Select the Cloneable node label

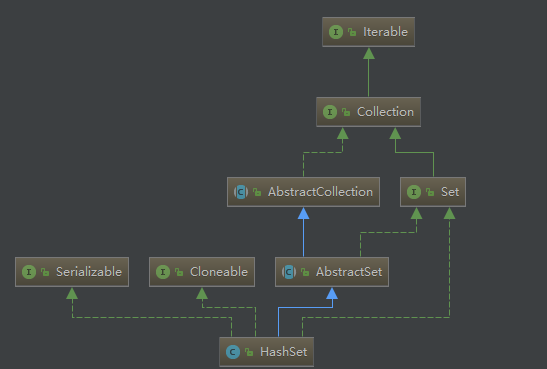coord(219,272)
